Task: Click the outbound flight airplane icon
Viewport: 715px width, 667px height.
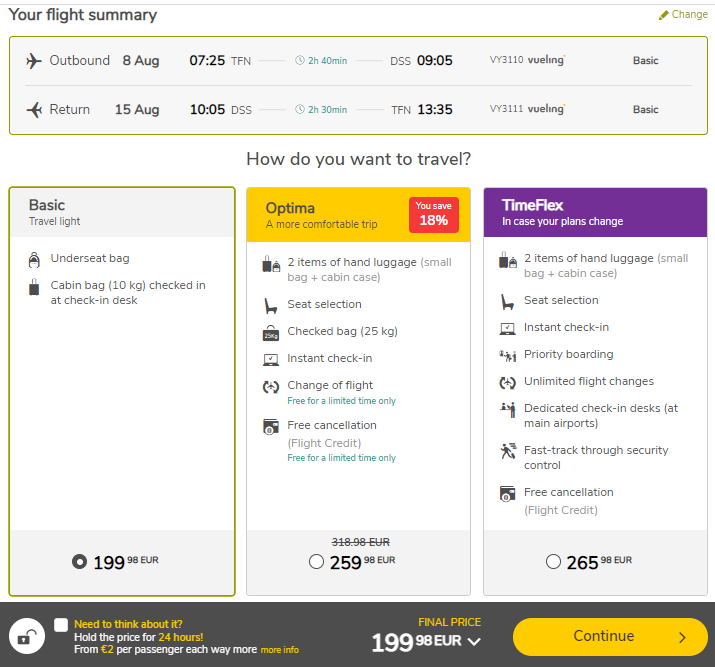Action: coord(34,61)
